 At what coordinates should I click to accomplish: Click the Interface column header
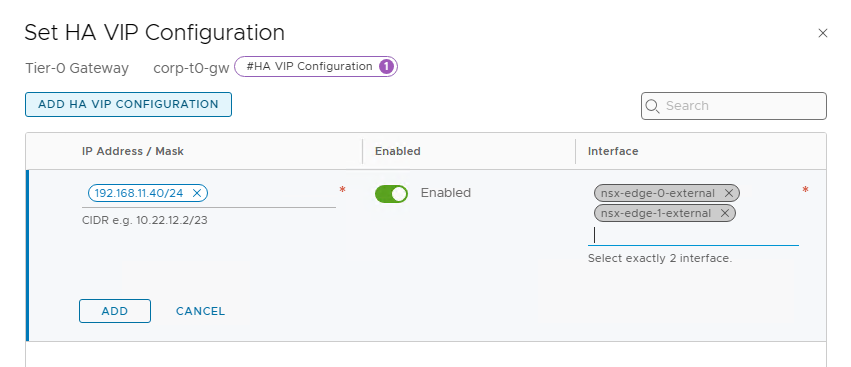(613, 151)
